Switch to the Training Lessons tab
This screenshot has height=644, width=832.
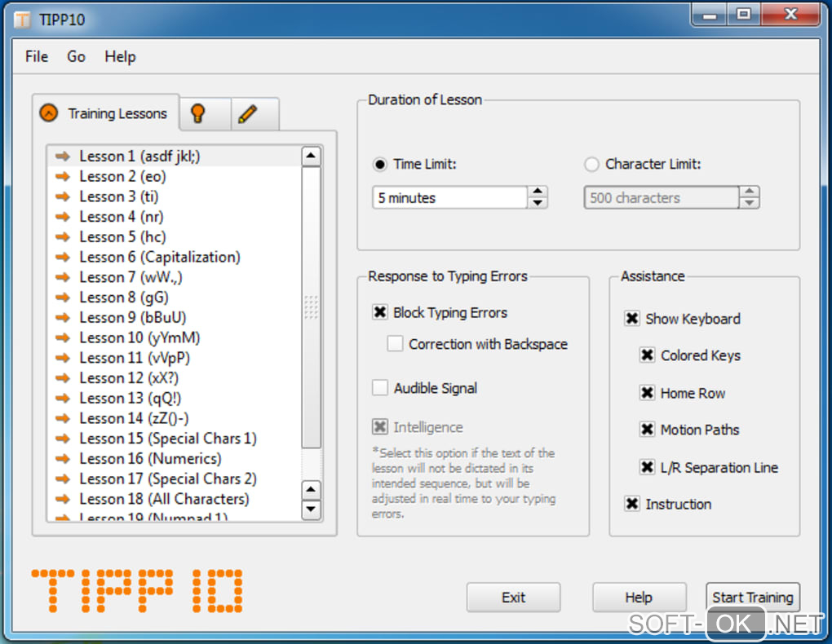click(x=106, y=113)
